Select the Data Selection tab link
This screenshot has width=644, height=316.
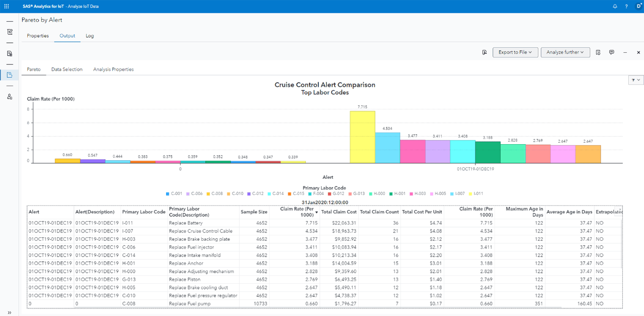click(x=66, y=69)
